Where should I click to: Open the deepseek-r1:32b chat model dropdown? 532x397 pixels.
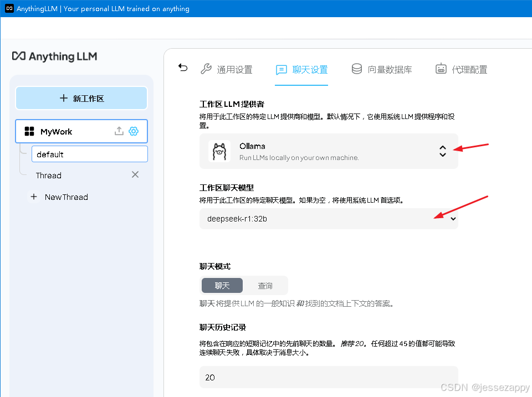pos(329,219)
